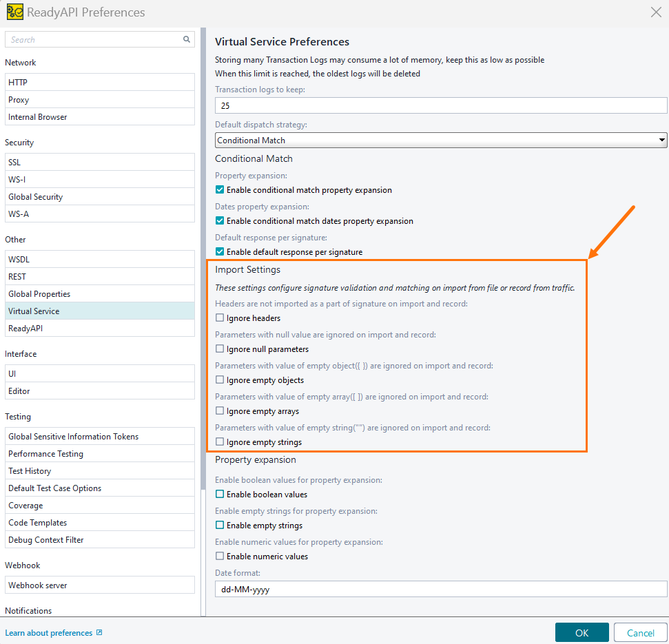Viewport: 669px width, 644px height.
Task: Click the OK button
Action: (x=581, y=632)
